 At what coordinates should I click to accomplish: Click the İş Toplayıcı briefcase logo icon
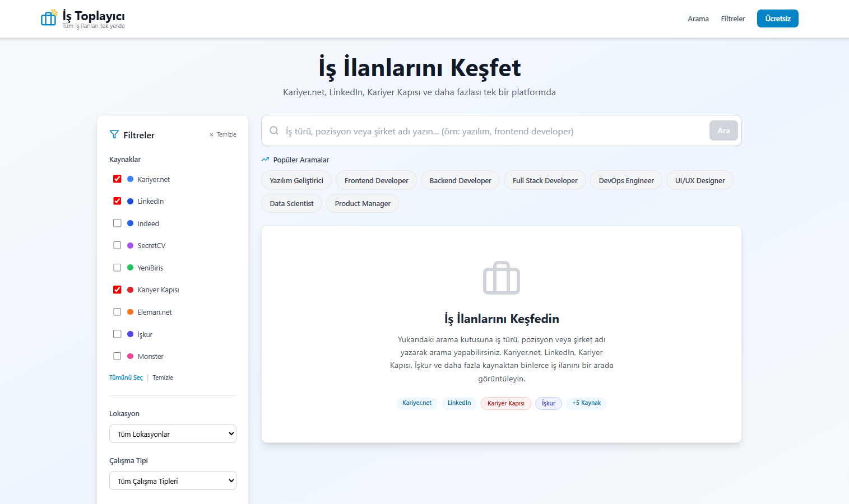[x=49, y=18]
